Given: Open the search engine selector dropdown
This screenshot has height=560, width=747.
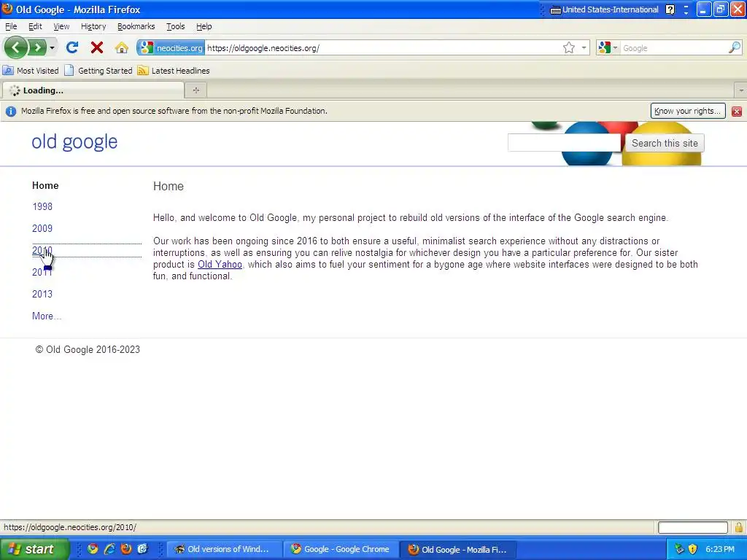Looking at the screenshot, I should 608,47.
